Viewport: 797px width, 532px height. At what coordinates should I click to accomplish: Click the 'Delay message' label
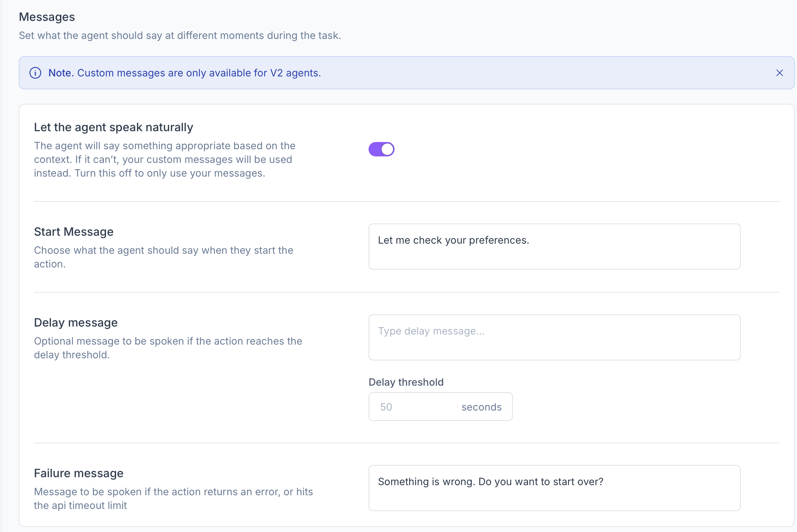(x=76, y=323)
